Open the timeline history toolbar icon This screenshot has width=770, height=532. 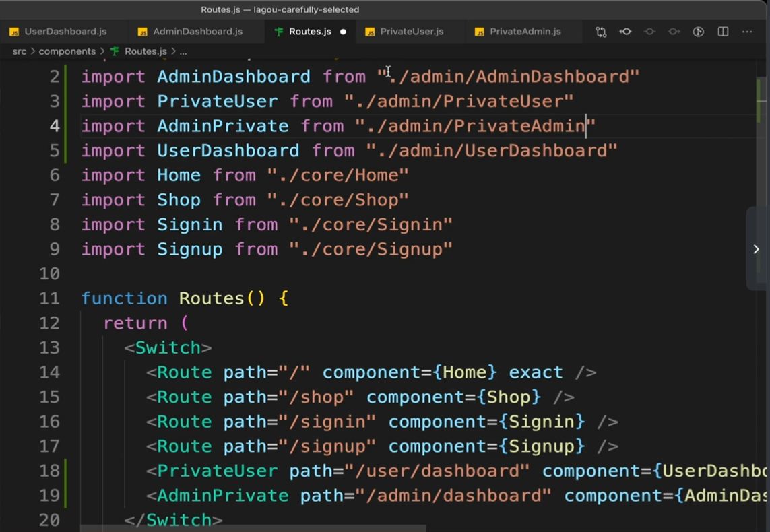tap(699, 32)
